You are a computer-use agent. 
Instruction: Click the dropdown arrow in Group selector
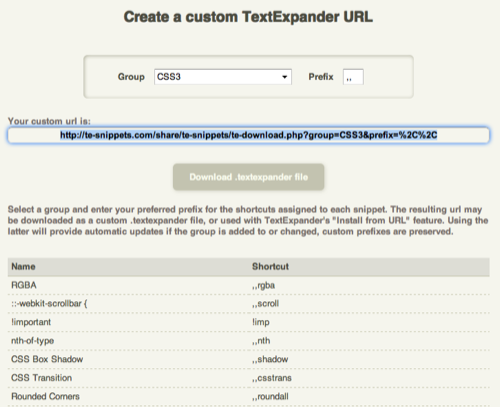(284, 77)
